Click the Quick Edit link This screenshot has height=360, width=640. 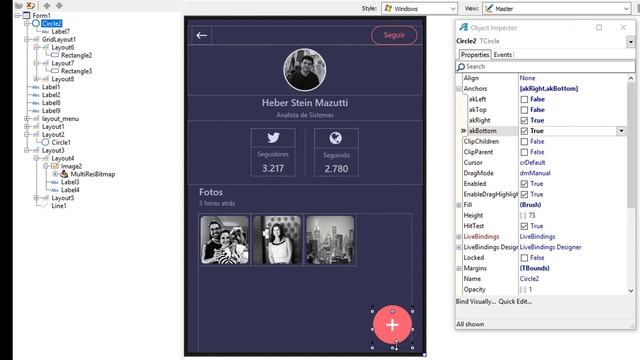pyautogui.click(x=515, y=302)
